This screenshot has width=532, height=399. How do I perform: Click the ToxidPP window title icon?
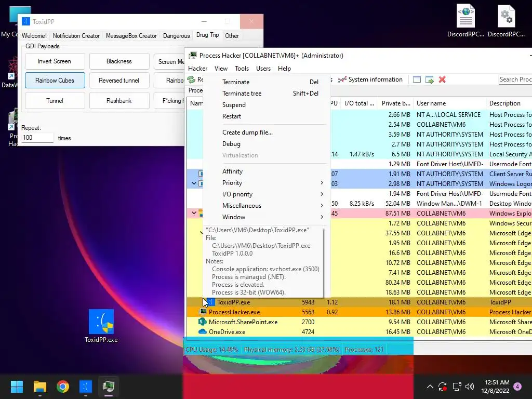point(26,21)
